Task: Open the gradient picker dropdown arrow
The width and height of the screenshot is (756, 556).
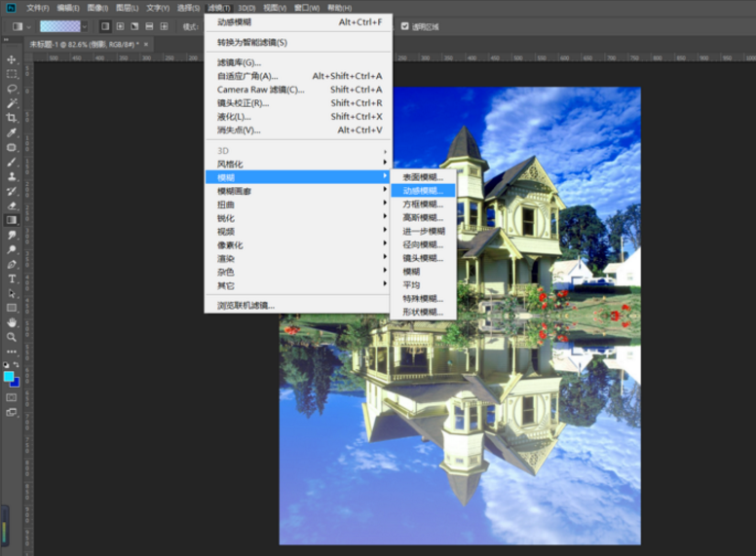Action: click(x=85, y=26)
